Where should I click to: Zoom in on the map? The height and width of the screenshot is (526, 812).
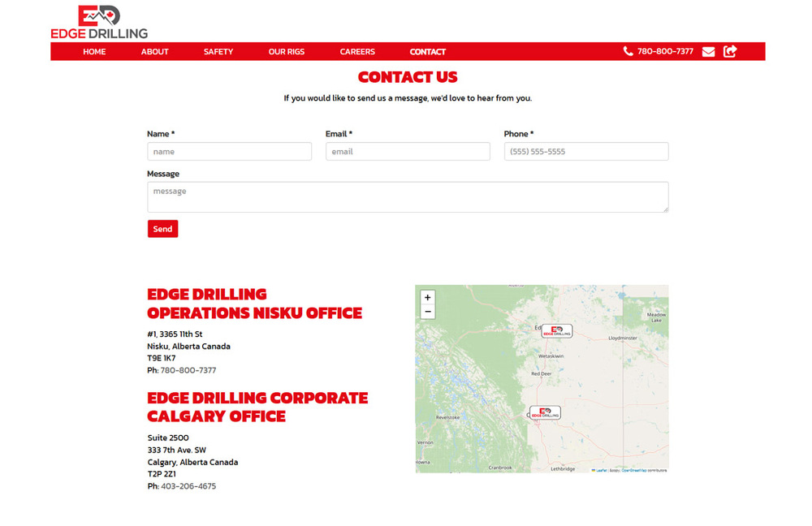[427, 298]
